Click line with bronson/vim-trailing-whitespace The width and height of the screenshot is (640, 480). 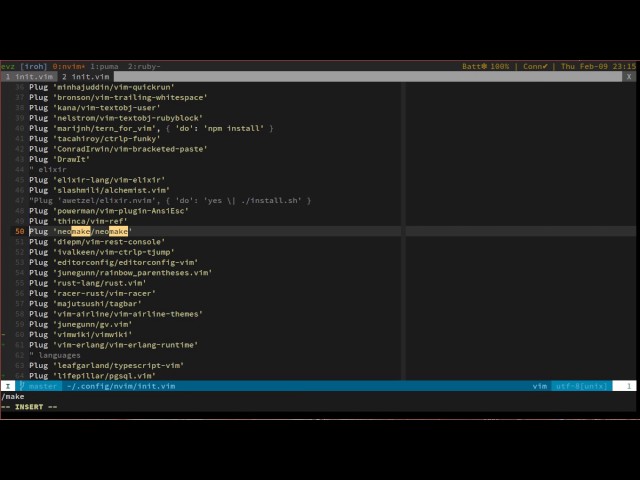[x=118, y=97]
